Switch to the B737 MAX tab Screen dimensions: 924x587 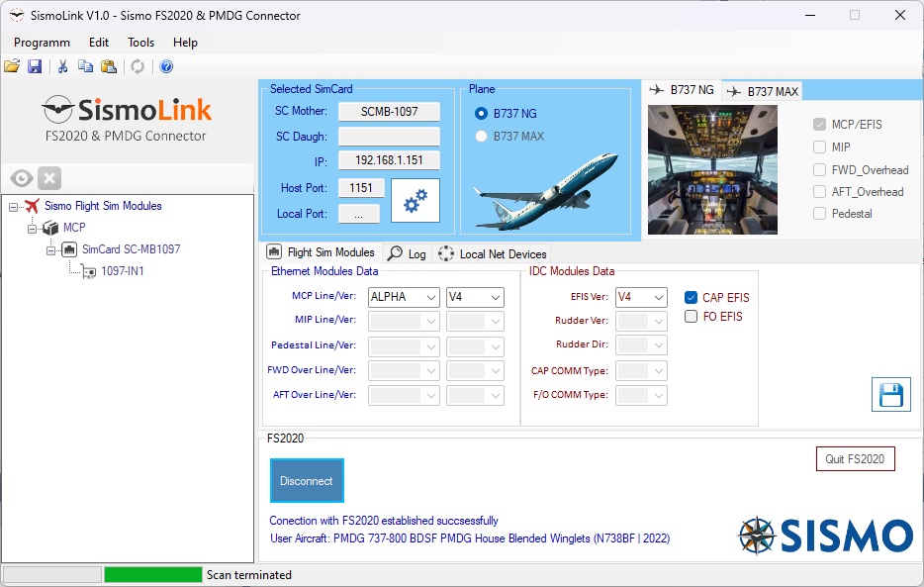point(763,91)
